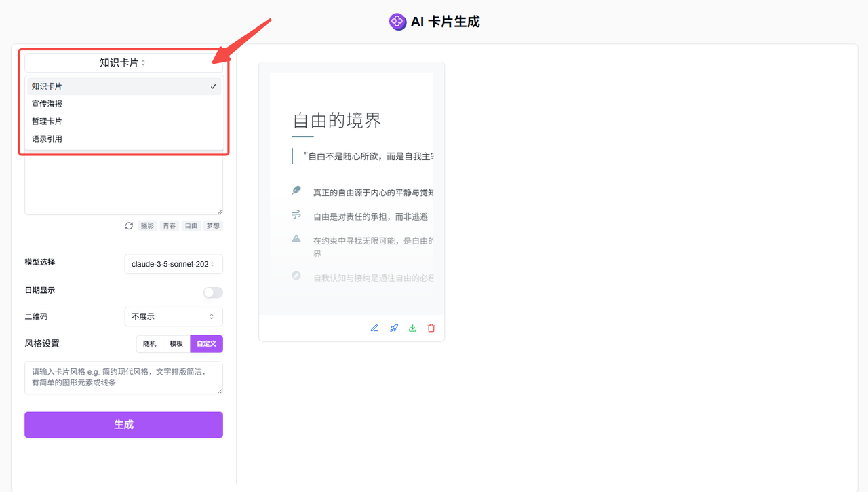868x492 pixels.
Task: Click the blue pencil edit icon
Action: coord(374,328)
